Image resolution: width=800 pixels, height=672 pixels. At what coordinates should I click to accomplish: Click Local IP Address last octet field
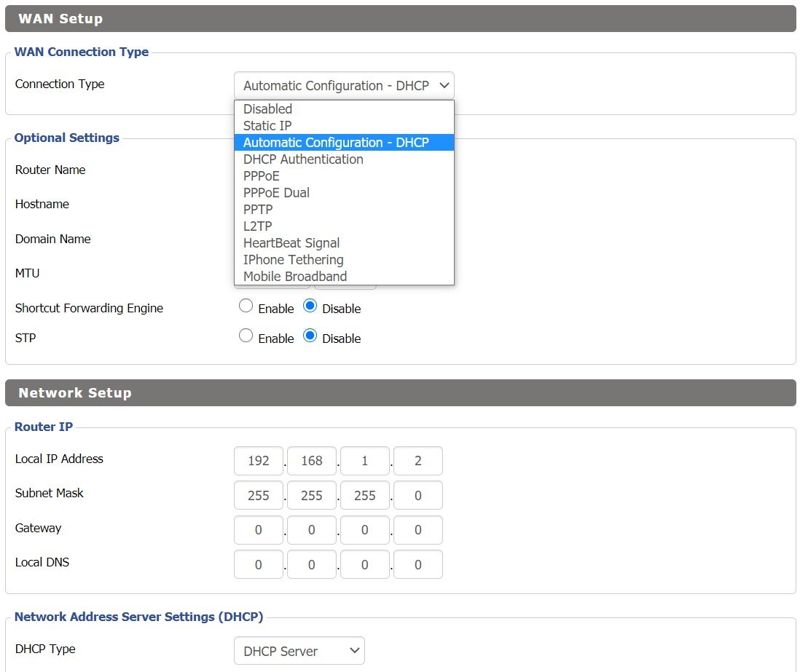417,461
